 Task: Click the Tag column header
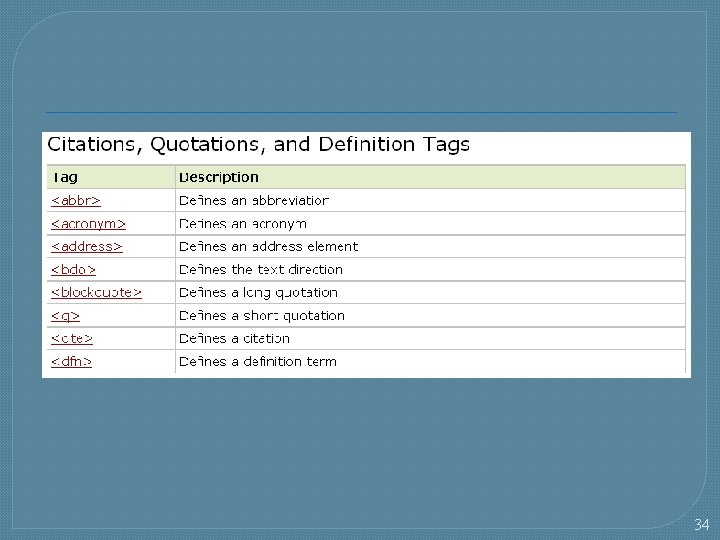(64, 177)
